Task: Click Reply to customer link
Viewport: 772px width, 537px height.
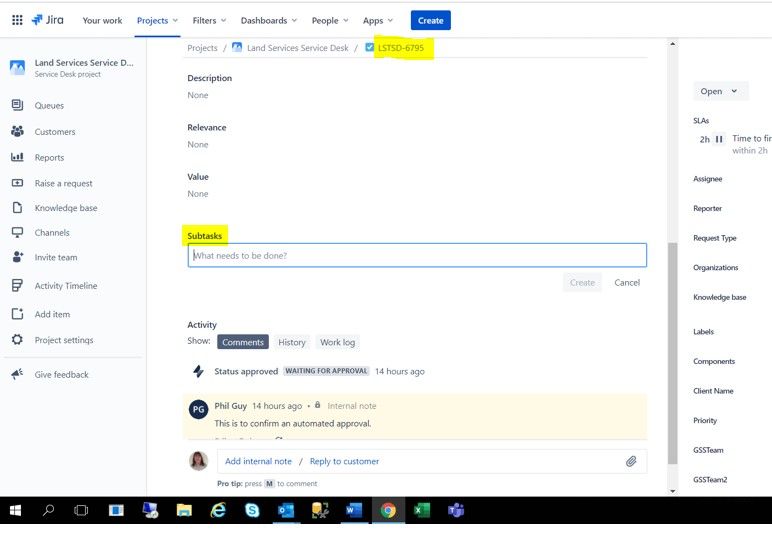Action: (x=344, y=461)
